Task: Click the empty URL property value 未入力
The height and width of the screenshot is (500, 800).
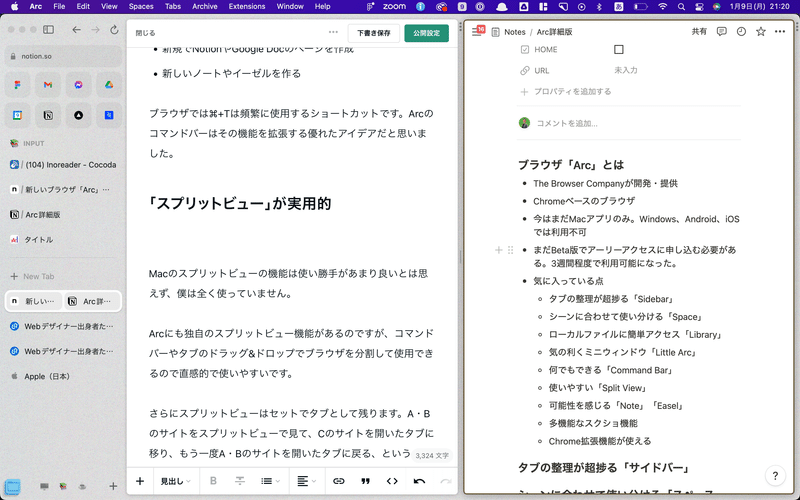Action: (x=626, y=70)
